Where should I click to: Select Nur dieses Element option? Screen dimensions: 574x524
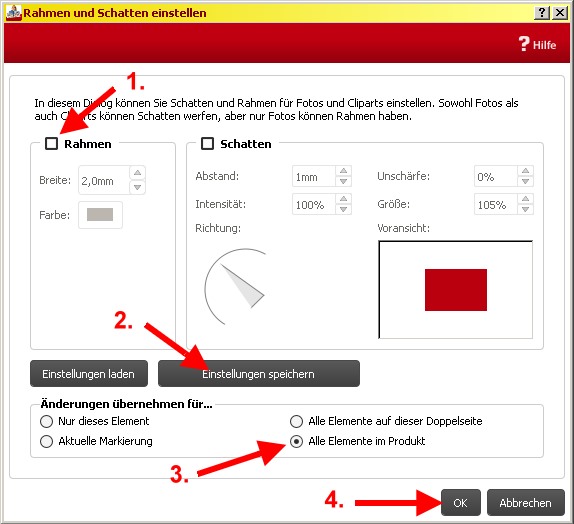tap(46, 421)
